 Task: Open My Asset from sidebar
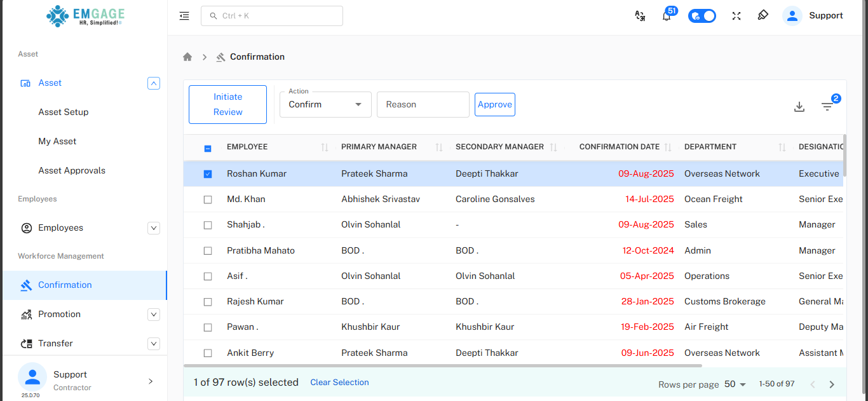tap(57, 141)
